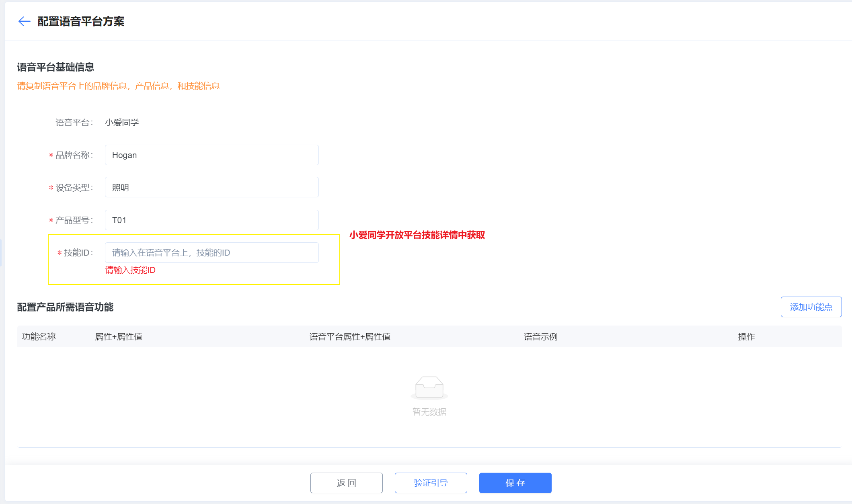The width and height of the screenshot is (852, 504).
Task: Click the 语音平台属性+属性值 column header
Action: pyautogui.click(x=350, y=337)
